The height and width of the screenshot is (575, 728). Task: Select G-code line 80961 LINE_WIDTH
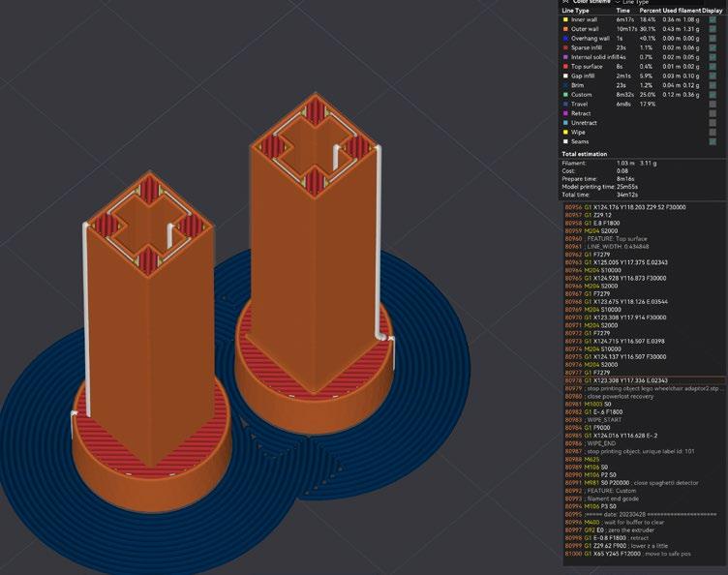(x=644, y=247)
